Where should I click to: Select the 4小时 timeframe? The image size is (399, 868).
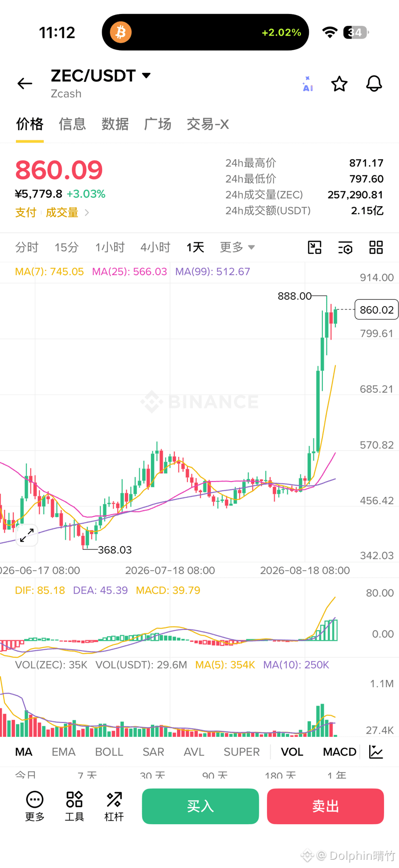tap(155, 247)
